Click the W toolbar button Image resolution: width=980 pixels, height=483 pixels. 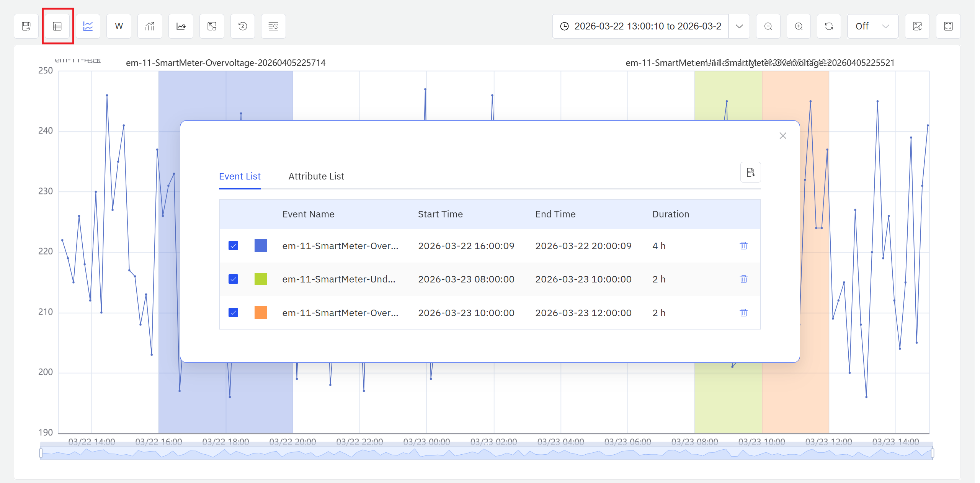tap(119, 26)
